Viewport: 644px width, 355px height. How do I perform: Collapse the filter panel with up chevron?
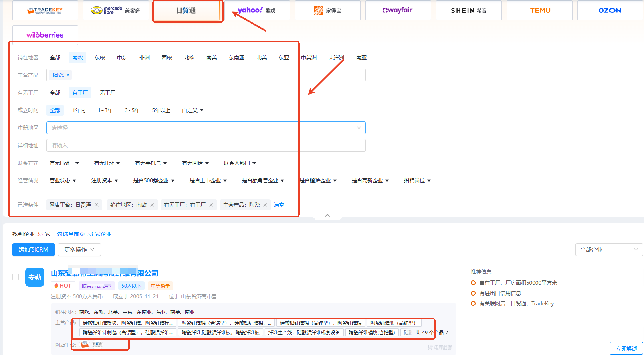[x=327, y=216]
